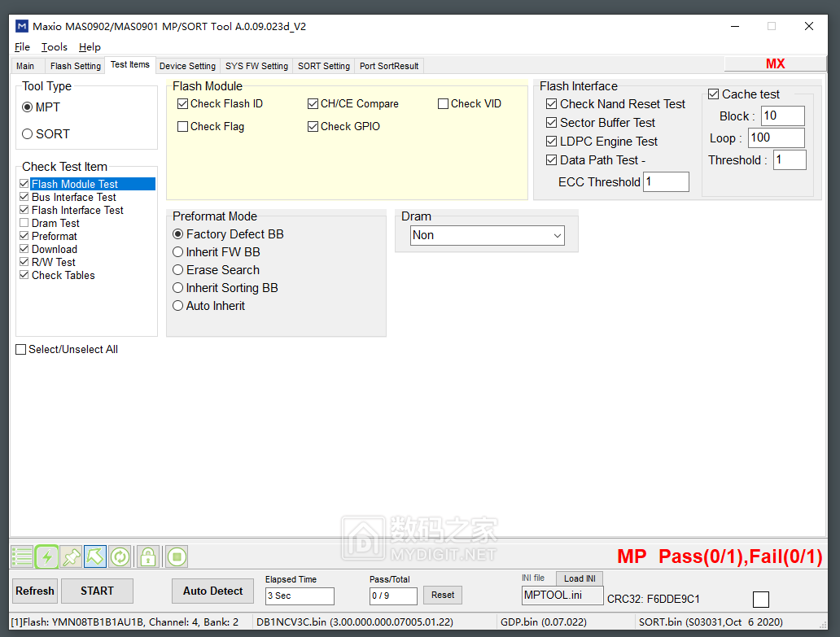Click the Reset button next to Pass/Total
The width and height of the screenshot is (840, 637).
[x=443, y=595]
